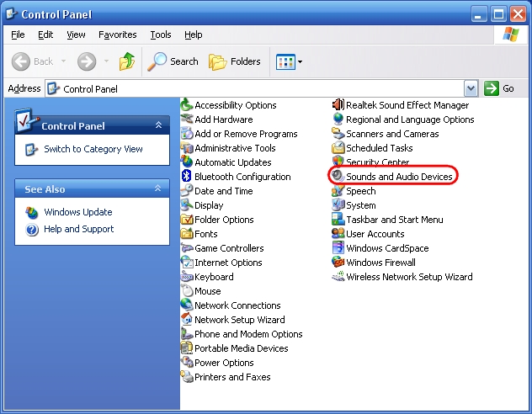
Task: Open the Automatic Updates icon
Action: pyautogui.click(x=187, y=162)
